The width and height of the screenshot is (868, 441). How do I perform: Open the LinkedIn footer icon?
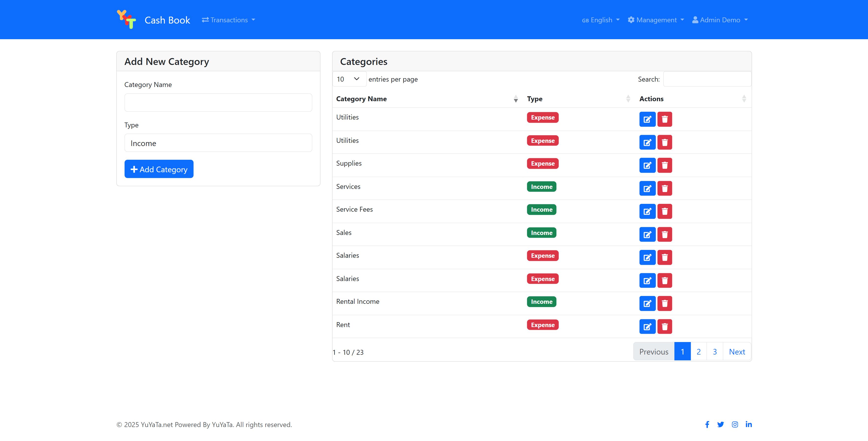coord(748,424)
